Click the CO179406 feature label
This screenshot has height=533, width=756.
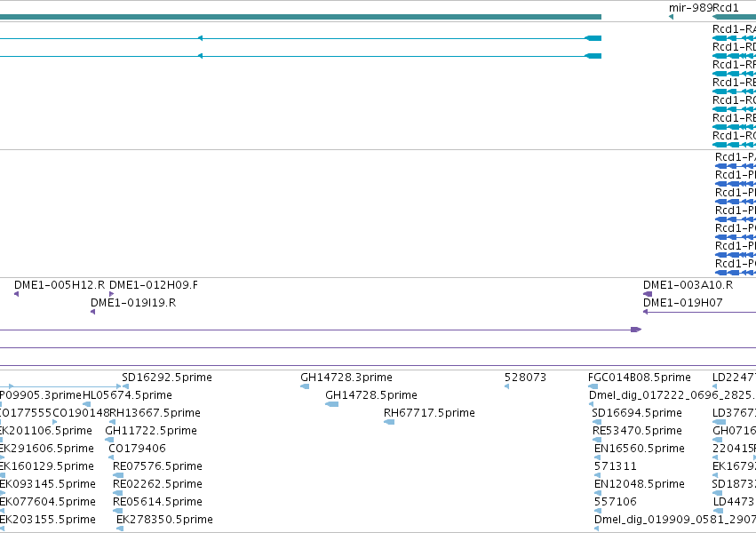coord(137,449)
